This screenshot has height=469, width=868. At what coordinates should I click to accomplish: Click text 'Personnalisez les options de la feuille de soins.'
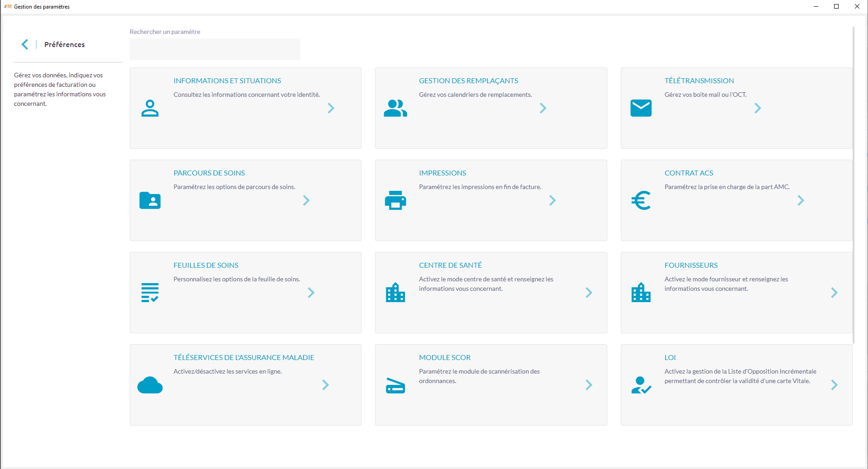(237, 279)
